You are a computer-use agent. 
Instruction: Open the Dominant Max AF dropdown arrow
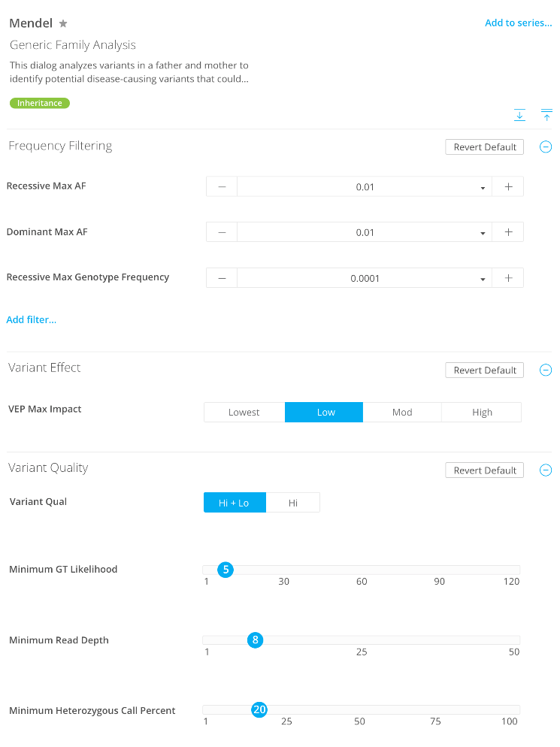point(483,233)
